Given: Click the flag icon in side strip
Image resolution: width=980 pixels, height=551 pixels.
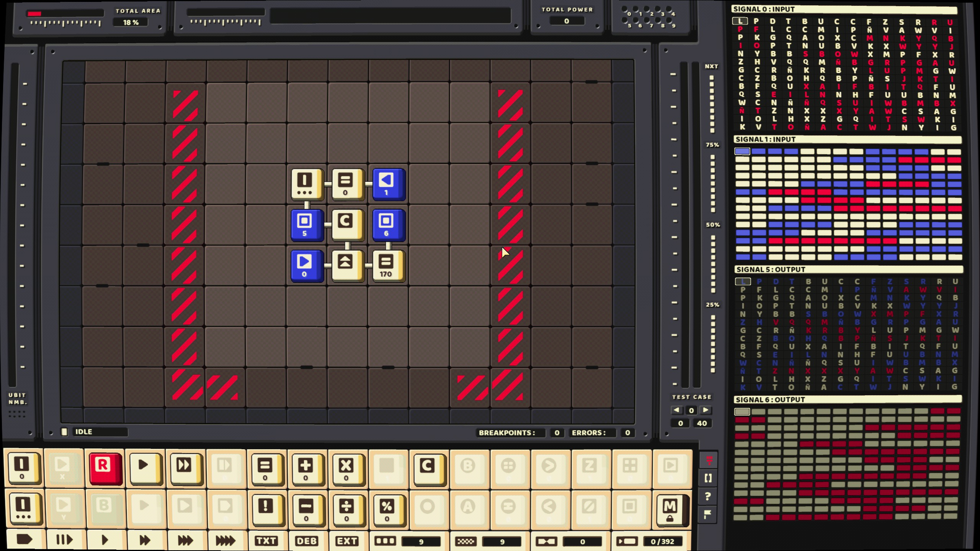Looking at the screenshot, I should point(708,515).
